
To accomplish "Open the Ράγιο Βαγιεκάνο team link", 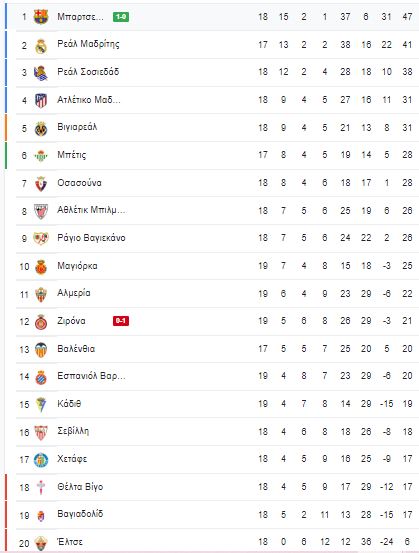I will pos(91,238).
